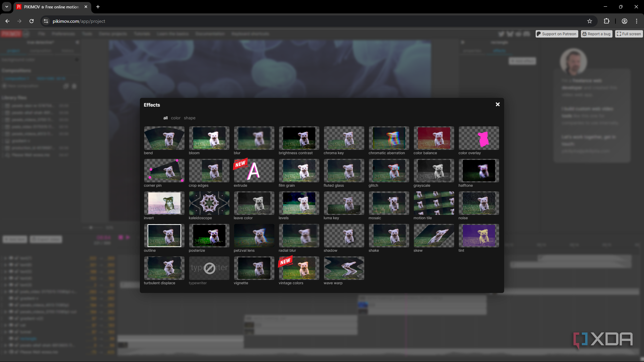Apply the chromatic aberration effect
This screenshot has width=644, height=362.
pyautogui.click(x=389, y=138)
